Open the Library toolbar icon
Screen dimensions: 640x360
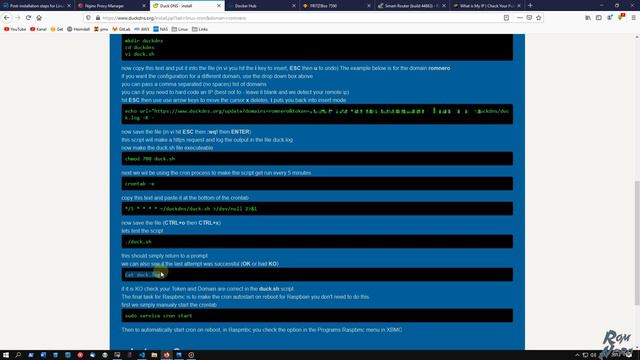coord(588,18)
